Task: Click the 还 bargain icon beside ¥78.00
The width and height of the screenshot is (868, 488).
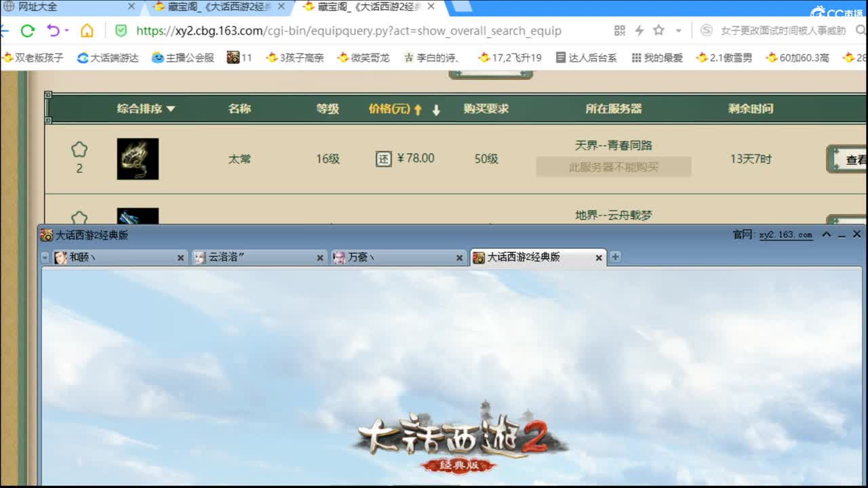Action: tap(384, 159)
